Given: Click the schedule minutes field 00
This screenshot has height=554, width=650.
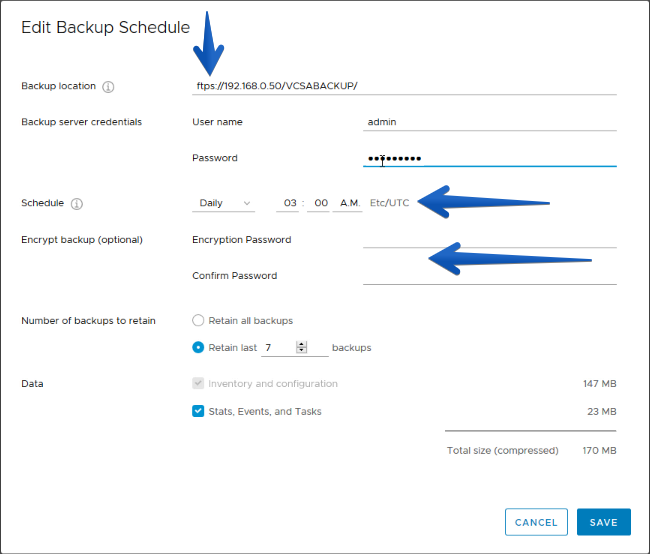Looking at the screenshot, I should [318, 203].
